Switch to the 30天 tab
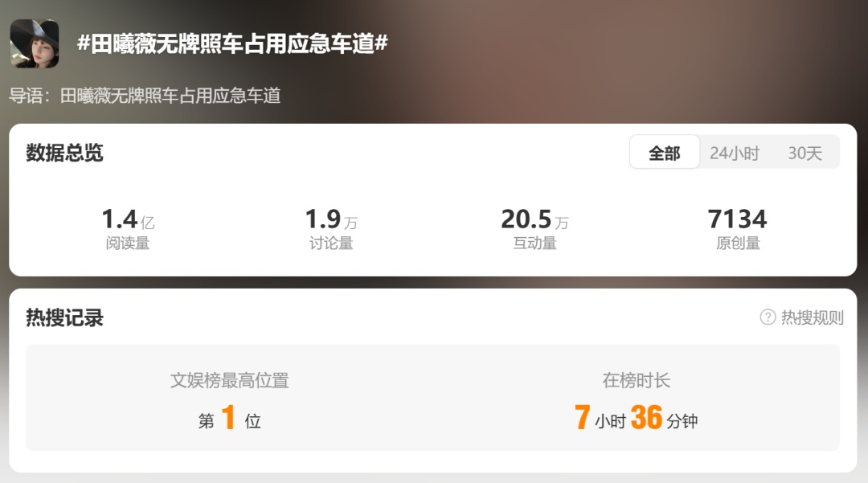This screenshot has height=483, width=868. tap(805, 153)
